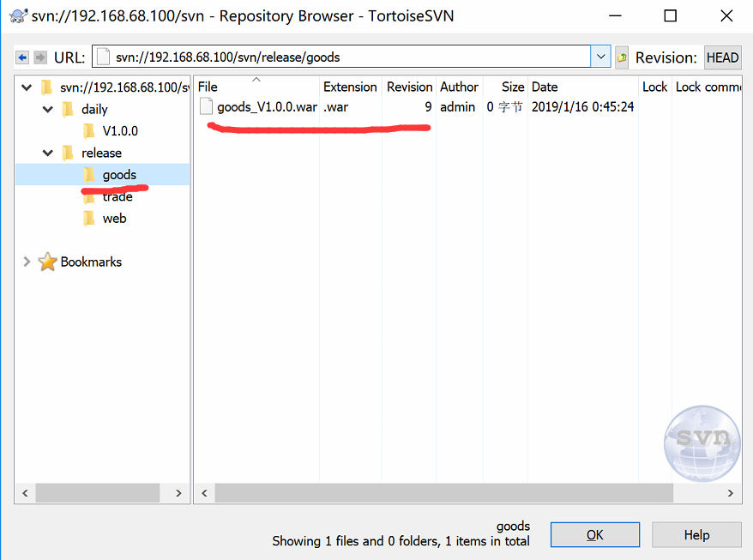Click the OK button
The width and height of the screenshot is (753, 560).
pyautogui.click(x=595, y=534)
